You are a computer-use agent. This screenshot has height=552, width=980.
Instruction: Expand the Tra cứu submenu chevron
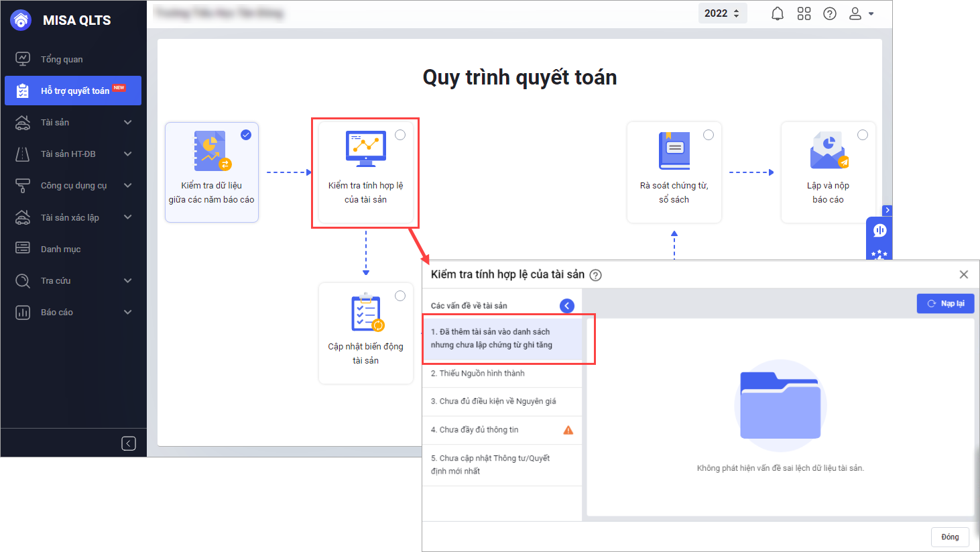pyautogui.click(x=128, y=280)
